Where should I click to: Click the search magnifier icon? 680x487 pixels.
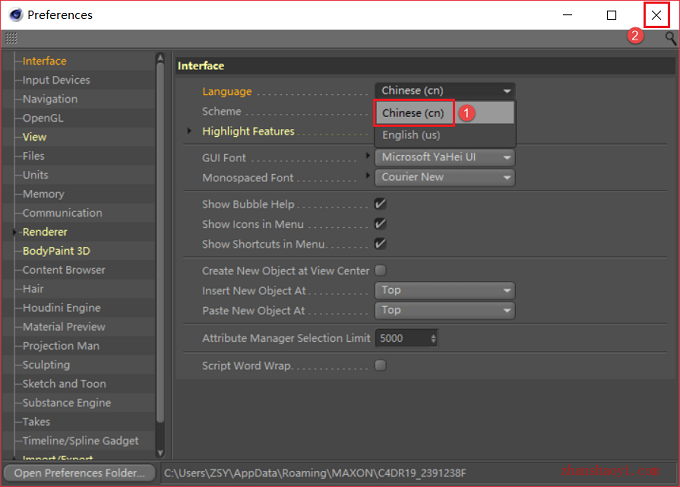[x=670, y=38]
